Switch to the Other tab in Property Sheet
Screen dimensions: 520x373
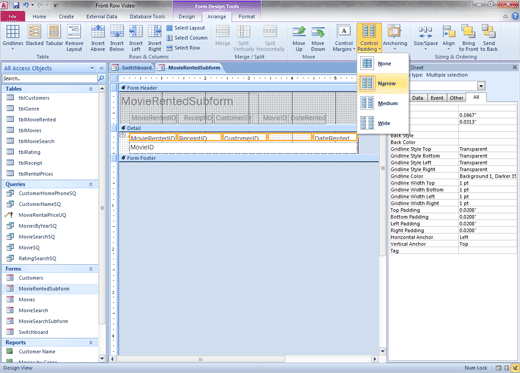point(456,98)
